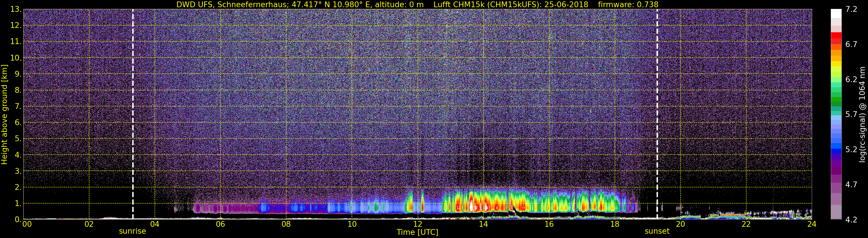This screenshot has height=238, width=868.
Task: Click the 'sunset' label below the plot
Action: pyautogui.click(x=657, y=231)
